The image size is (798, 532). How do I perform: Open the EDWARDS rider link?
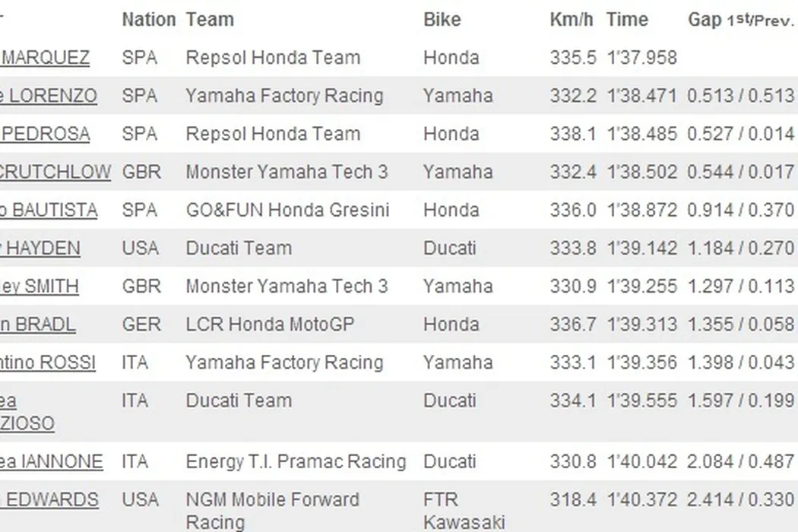tap(49, 499)
